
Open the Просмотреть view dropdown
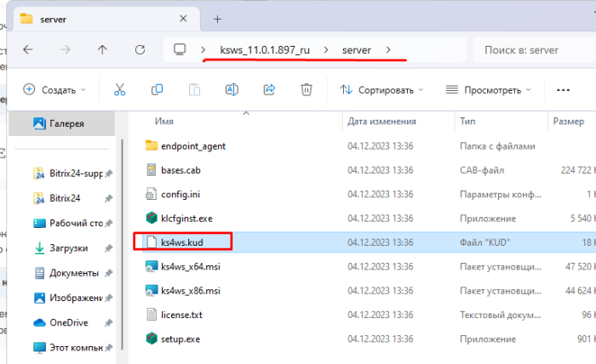pos(489,90)
